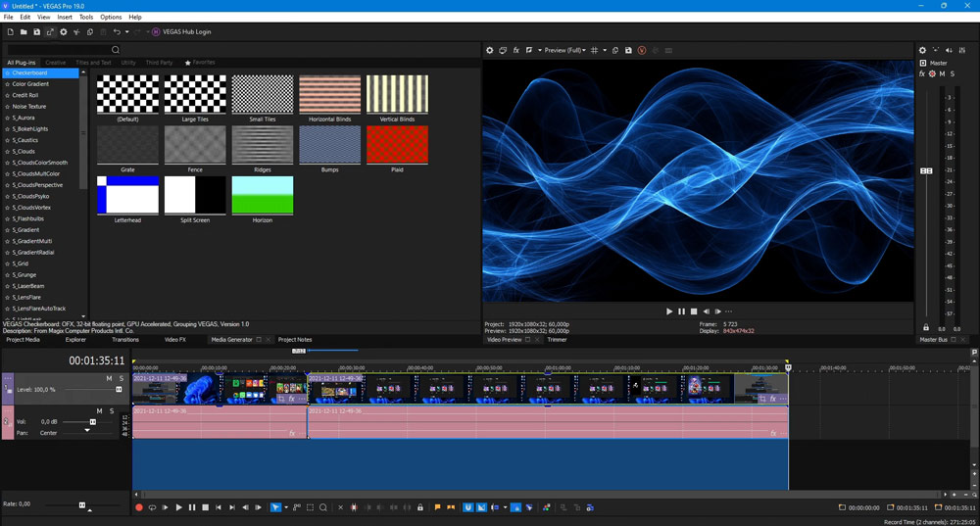Play the project from timeline transport
The height and width of the screenshot is (526, 980).
pos(178,507)
